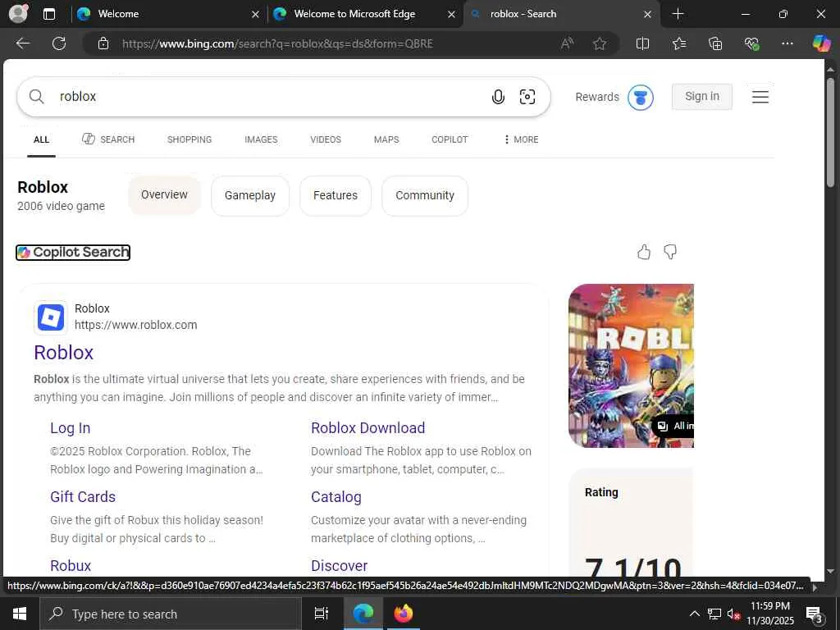The image size is (840, 630).
Task: Open the Roblox main result link
Action: click(x=64, y=353)
